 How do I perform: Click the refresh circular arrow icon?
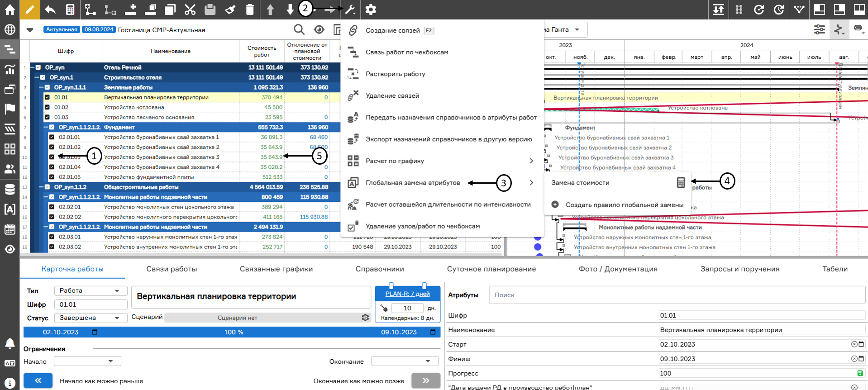pos(759,10)
